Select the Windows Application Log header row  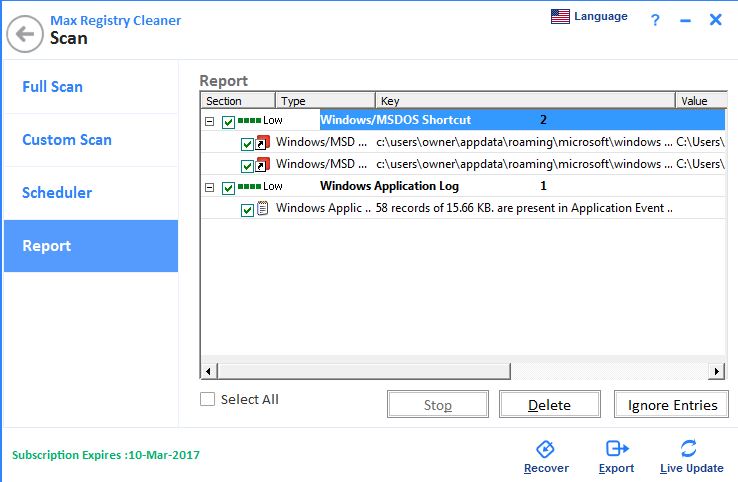[464, 186]
